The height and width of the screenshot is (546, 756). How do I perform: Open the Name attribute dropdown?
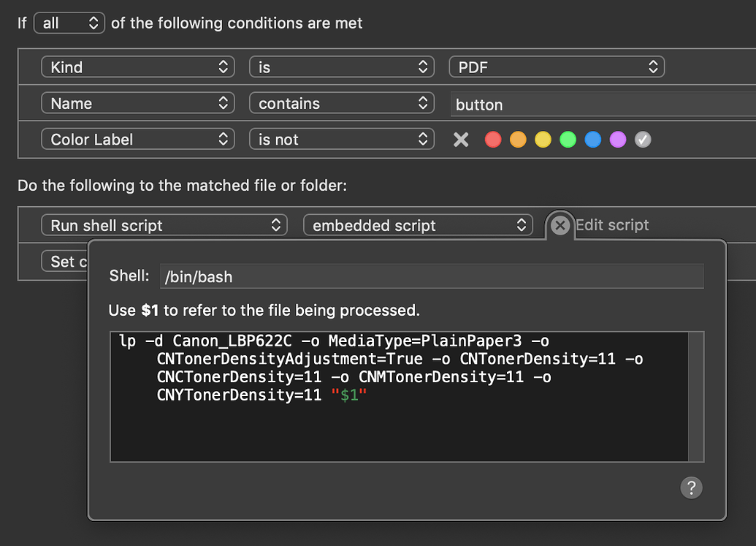click(137, 103)
